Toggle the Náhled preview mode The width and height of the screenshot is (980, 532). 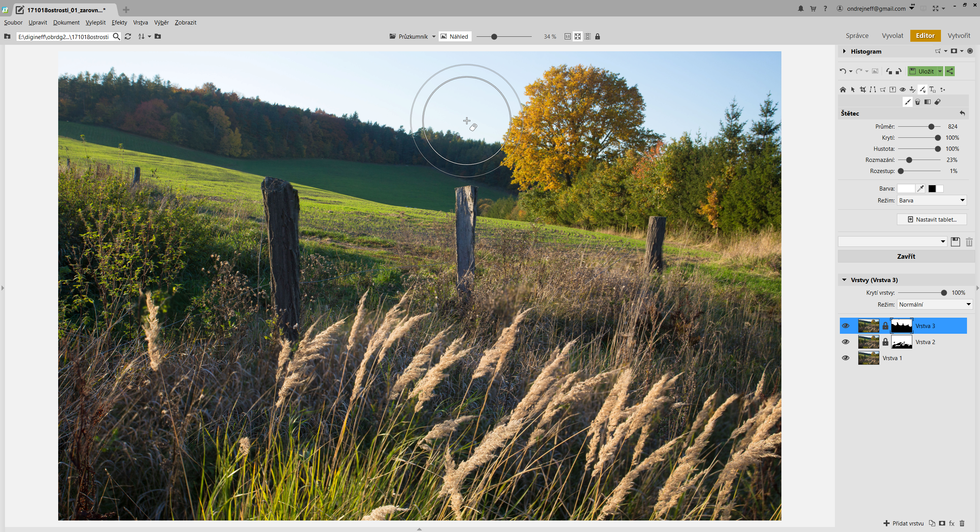[454, 36]
